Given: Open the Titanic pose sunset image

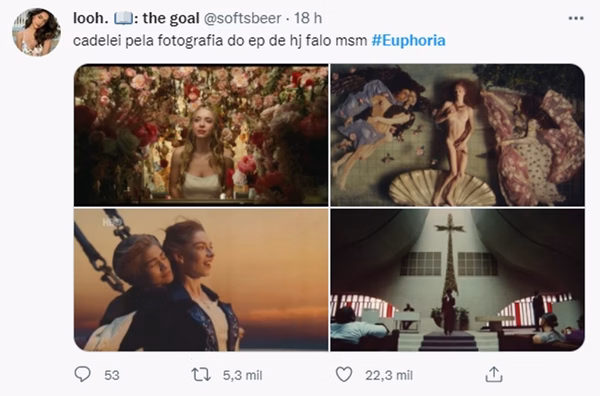Looking at the screenshot, I should point(201,280).
